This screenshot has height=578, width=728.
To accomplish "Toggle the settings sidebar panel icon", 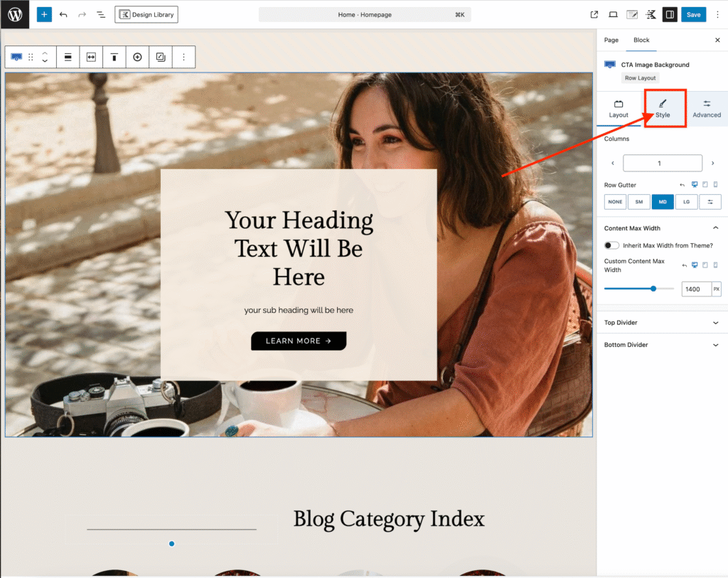I will (669, 14).
